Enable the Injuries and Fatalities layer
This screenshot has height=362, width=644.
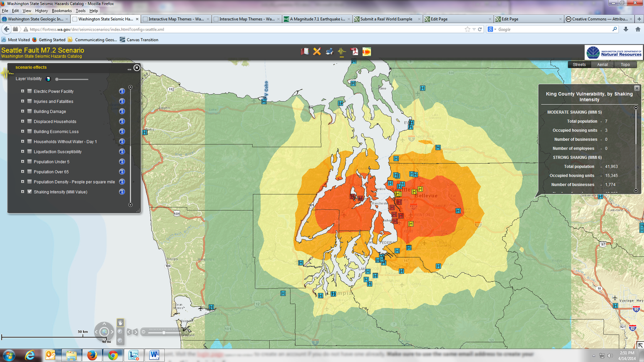29,101
